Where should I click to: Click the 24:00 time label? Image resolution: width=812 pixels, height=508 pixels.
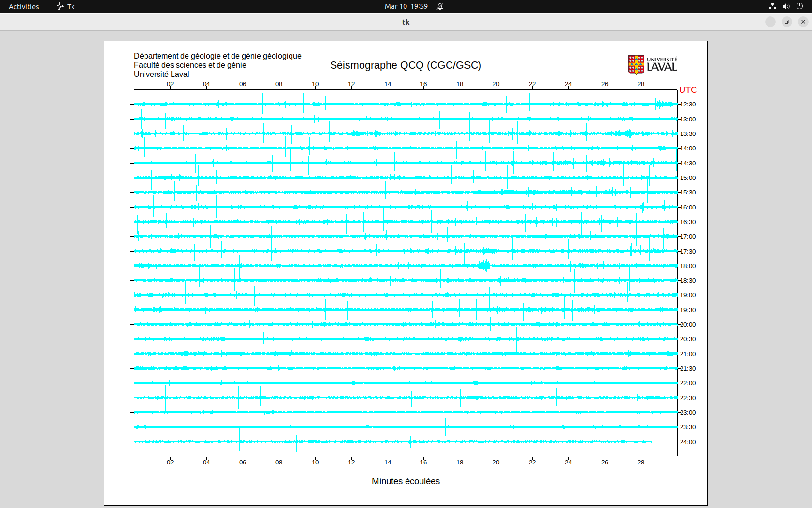click(688, 442)
